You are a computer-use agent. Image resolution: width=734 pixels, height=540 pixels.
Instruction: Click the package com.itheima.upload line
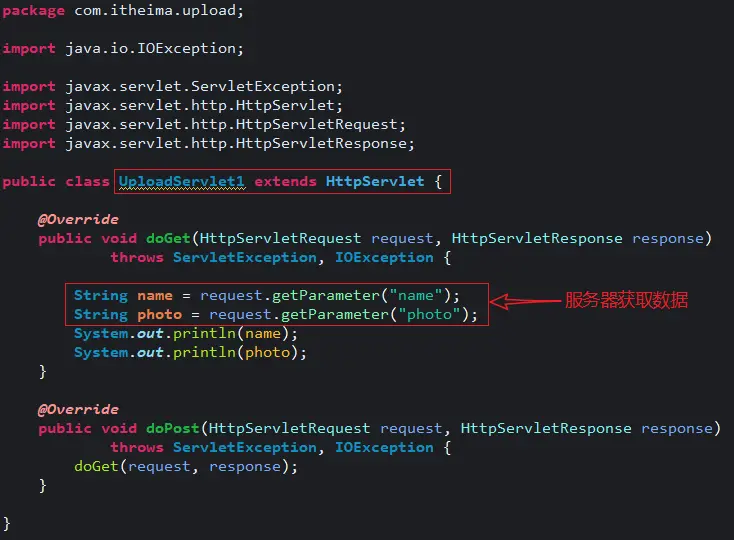123,10
